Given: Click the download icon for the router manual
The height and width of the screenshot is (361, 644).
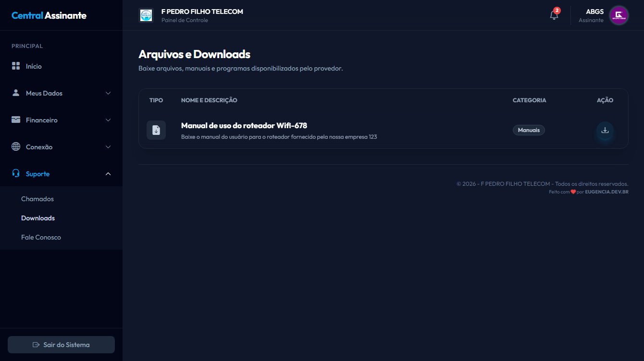Looking at the screenshot, I should 605,130.
